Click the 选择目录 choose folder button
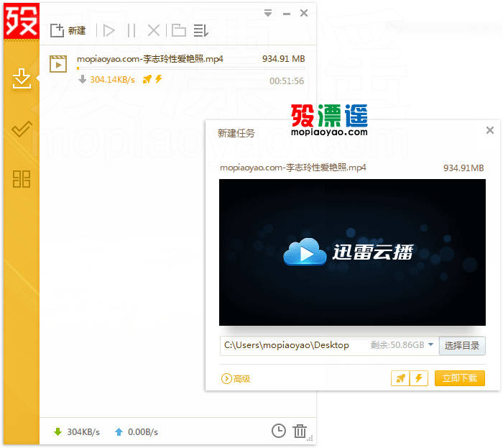 [462, 346]
